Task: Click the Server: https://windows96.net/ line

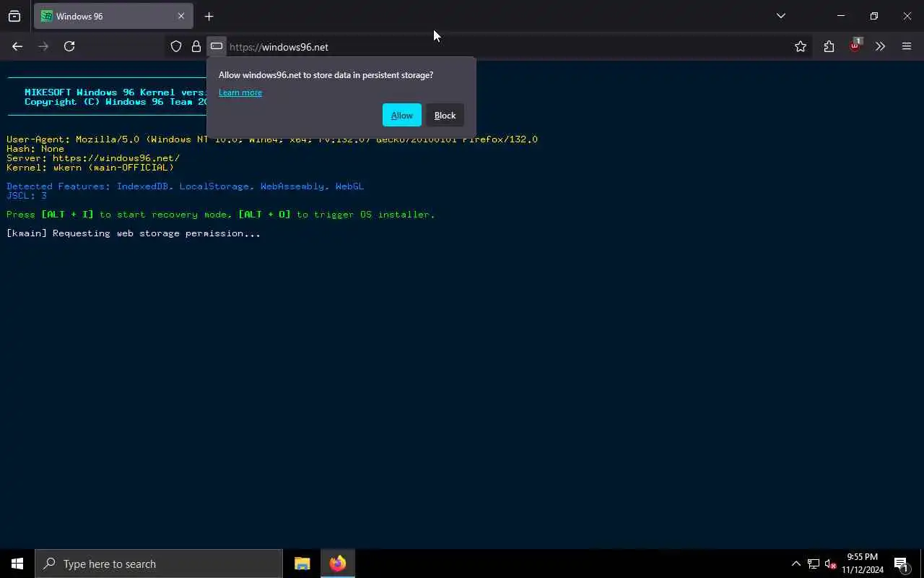Action: pyautogui.click(x=93, y=158)
